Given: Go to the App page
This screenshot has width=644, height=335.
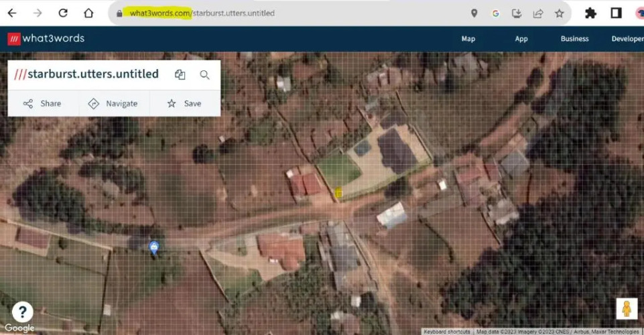Looking at the screenshot, I should (x=521, y=39).
